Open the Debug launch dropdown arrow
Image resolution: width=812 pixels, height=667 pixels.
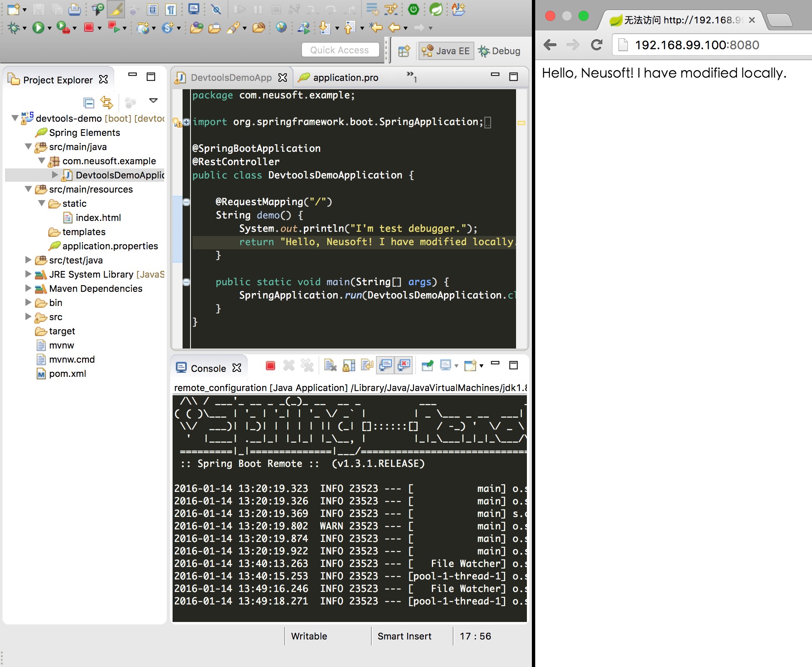coord(24,28)
